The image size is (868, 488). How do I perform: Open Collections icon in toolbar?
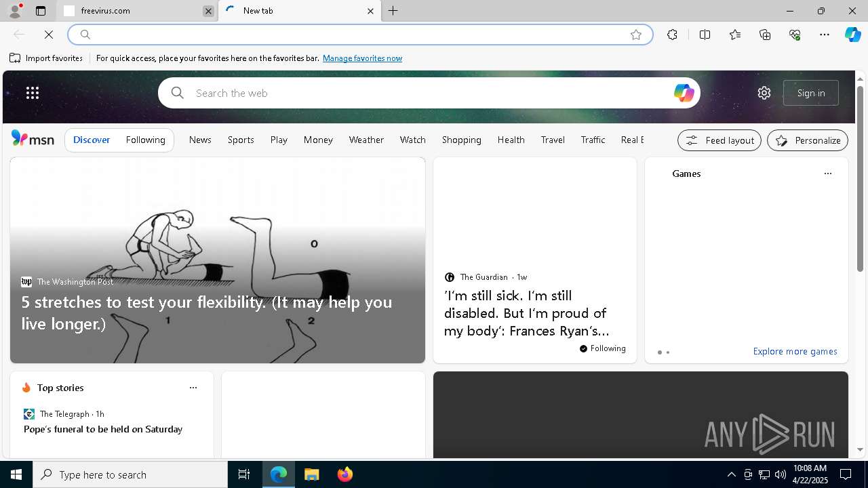pos(765,35)
